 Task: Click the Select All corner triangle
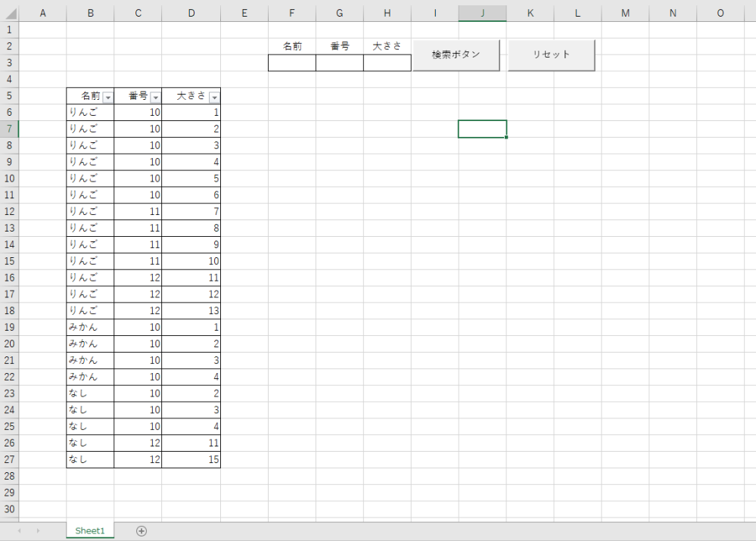[10, 14]
